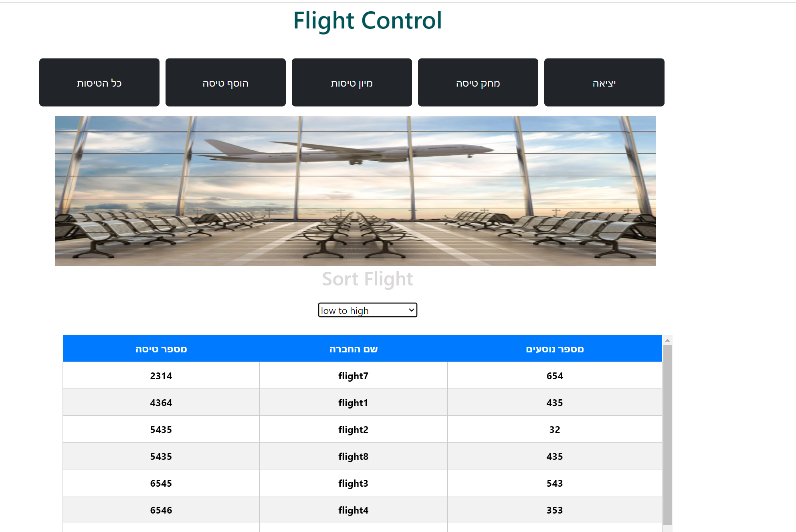Click the flight8 row name
The width and height of the screenshot is (796, 532).
click(354, 456)
